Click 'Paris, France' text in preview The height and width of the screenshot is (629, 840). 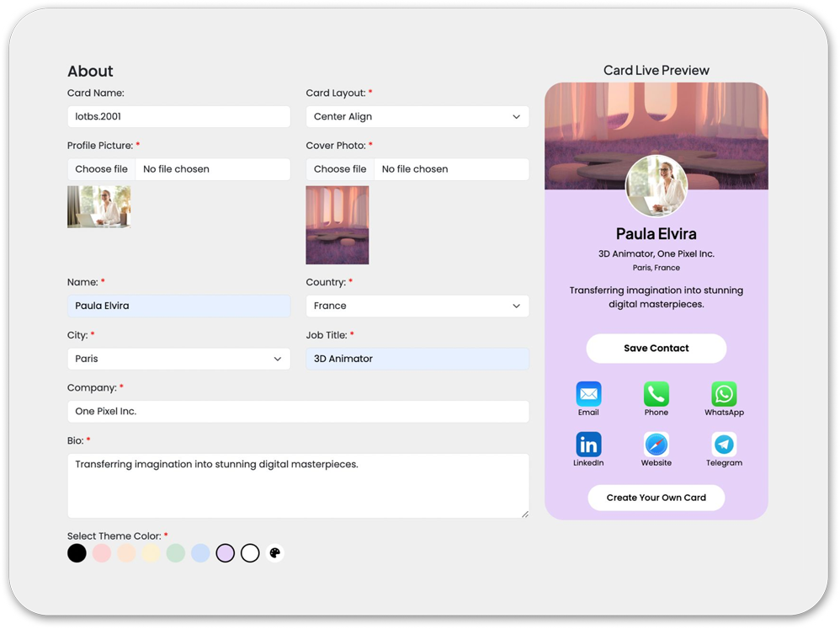coord(657,268)
